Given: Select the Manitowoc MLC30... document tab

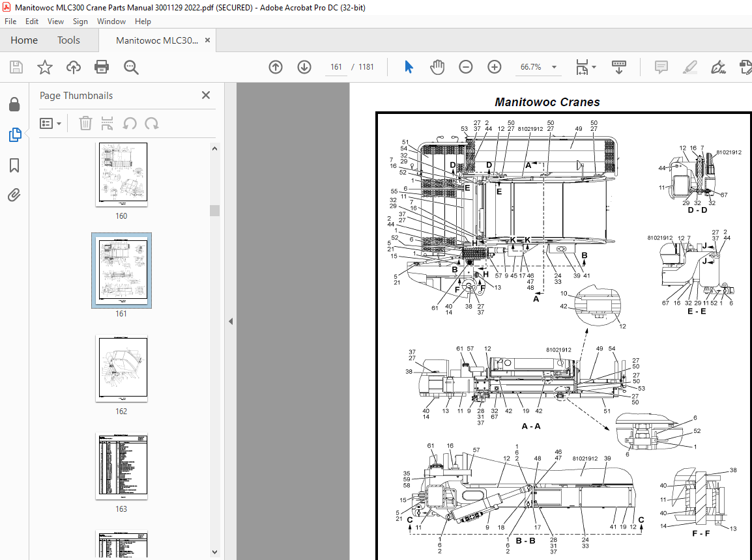Looking at the screenshot, I should (x=157, y=41).
